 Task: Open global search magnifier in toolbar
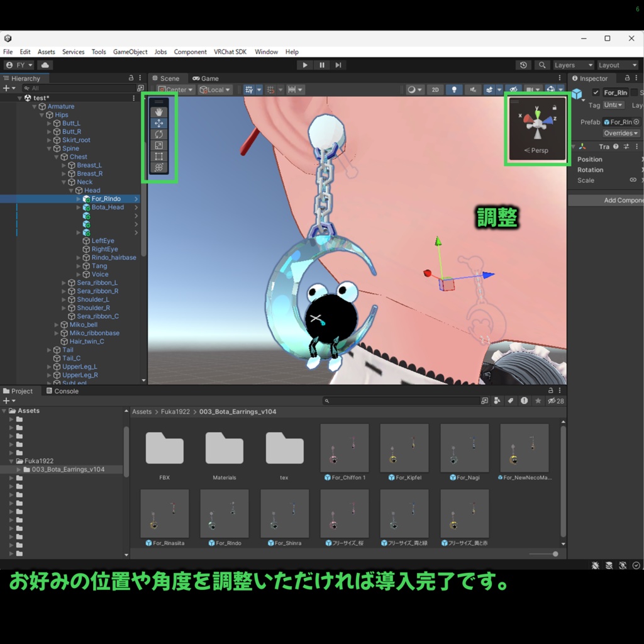pos(542,65)
